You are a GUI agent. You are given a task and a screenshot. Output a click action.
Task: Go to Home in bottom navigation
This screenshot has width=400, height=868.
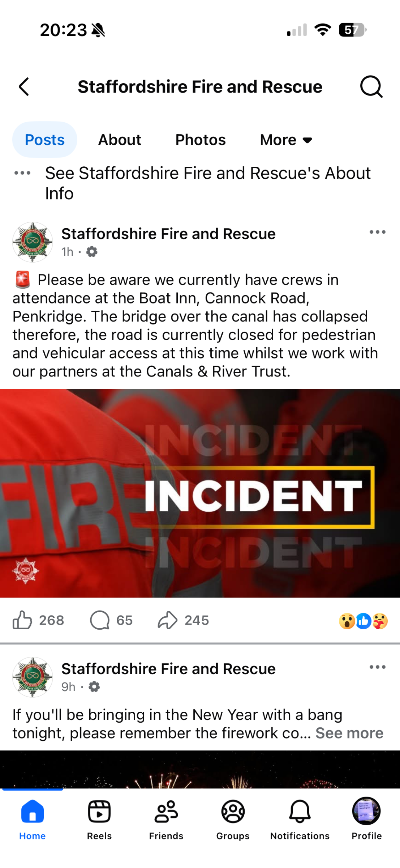pyautogui.click(x=33, y=819)
